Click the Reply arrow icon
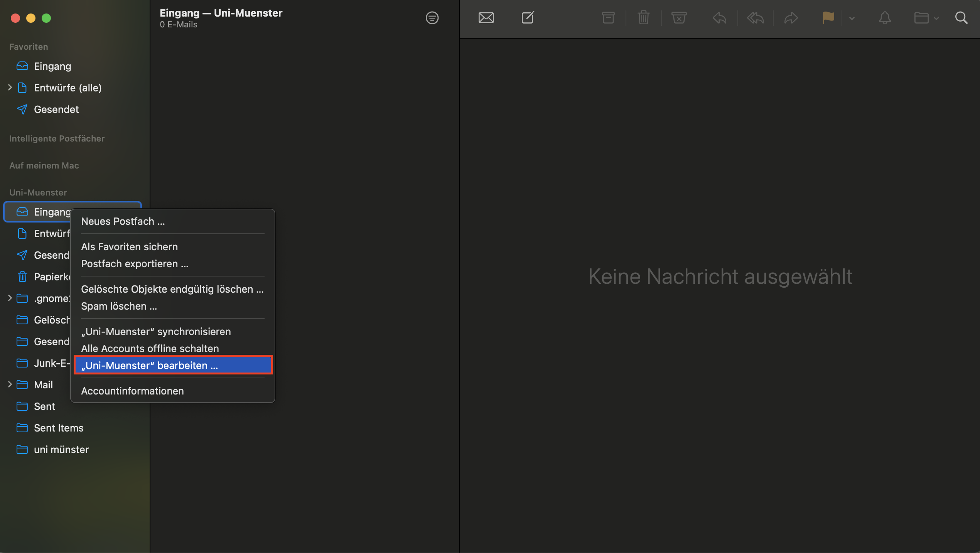 (x=719, y=18)
